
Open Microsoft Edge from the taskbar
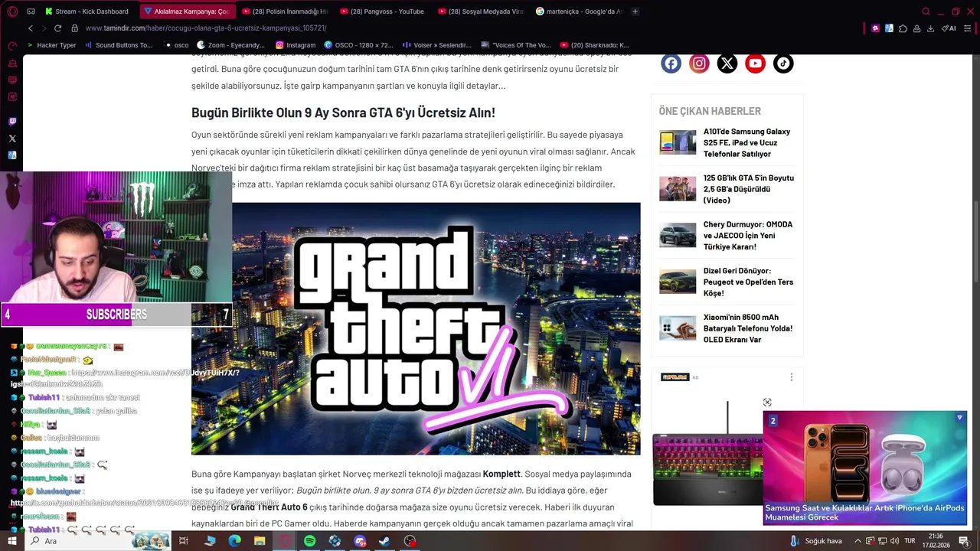[234, 541]
